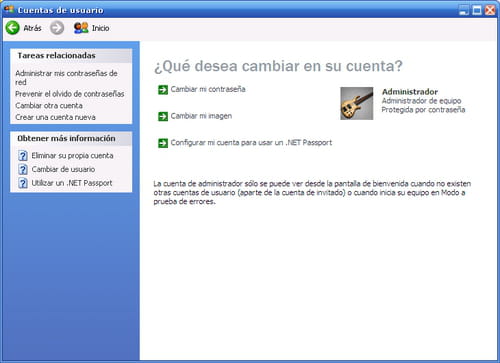500x363 pixels.
Task: Click green arrow beside Configurar mi cuenta
Action: pos(163,143)
